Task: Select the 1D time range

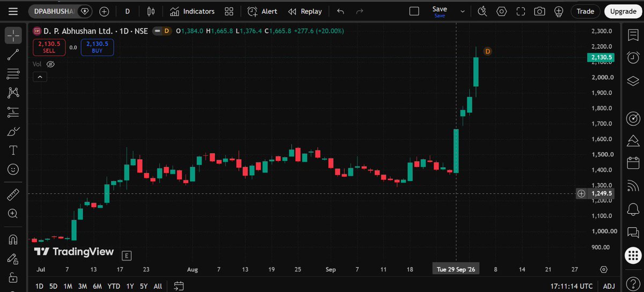Action: 39,286
